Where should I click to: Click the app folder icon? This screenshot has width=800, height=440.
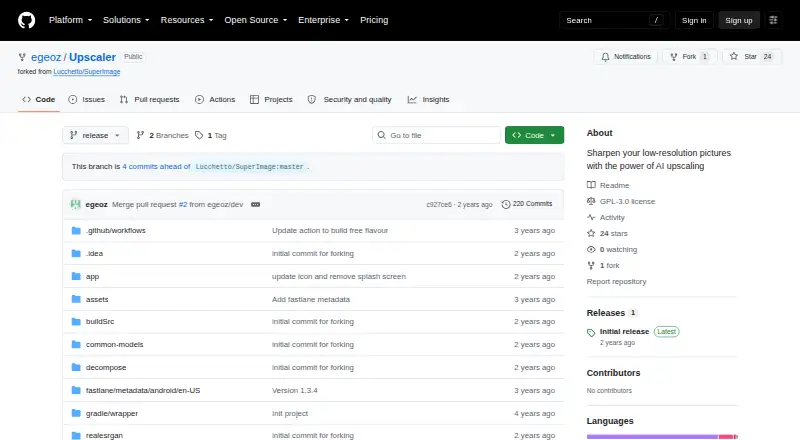click(76, 276)
